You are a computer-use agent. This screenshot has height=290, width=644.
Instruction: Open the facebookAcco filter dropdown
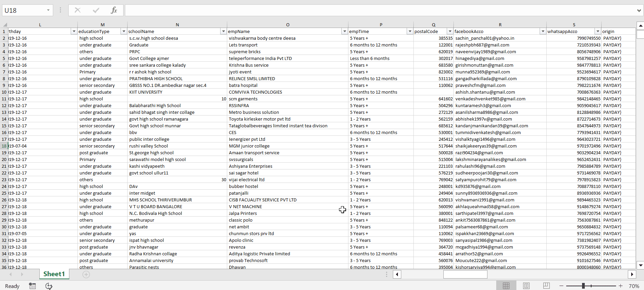pos(543,31)
